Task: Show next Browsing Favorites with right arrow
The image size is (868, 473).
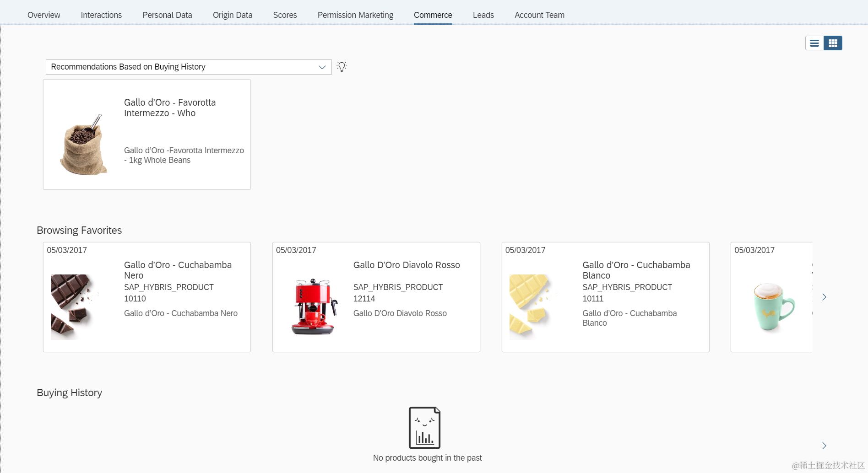Action: 824,297
